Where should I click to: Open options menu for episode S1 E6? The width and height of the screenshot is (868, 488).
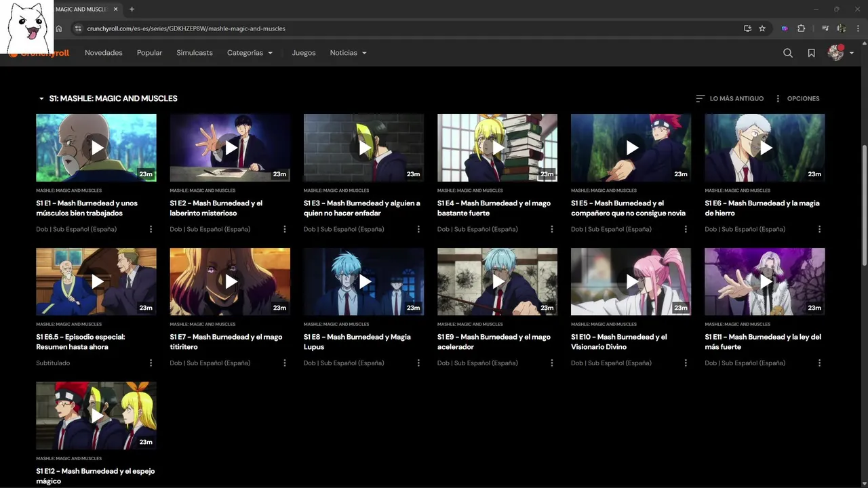(x=819, y=229)
